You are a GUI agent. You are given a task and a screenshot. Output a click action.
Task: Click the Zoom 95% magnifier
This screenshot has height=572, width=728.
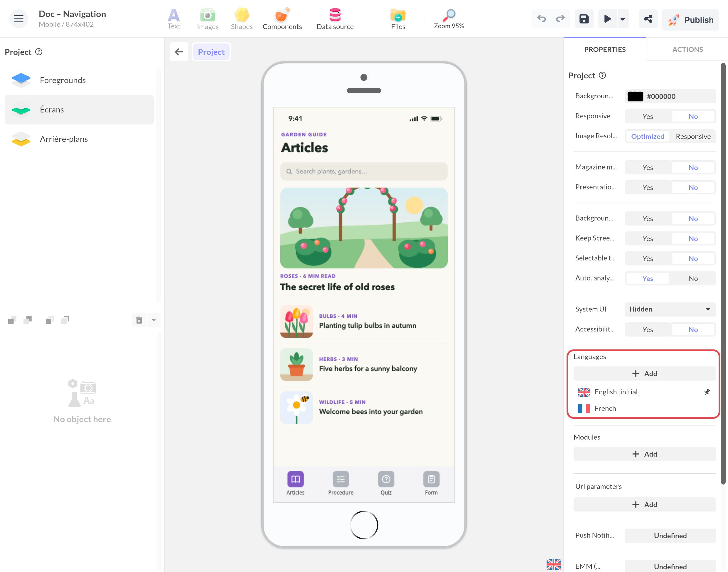pyautogui.click(x=449, y=19)
